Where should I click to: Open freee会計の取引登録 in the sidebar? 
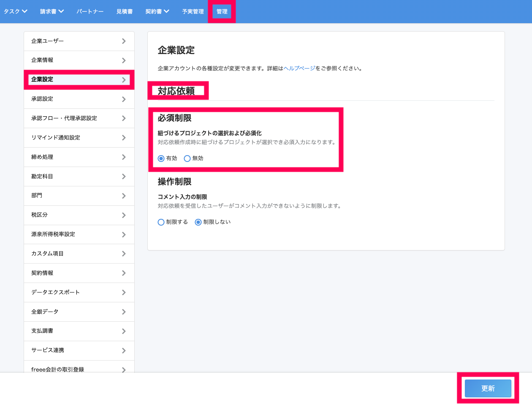[79, 366]
